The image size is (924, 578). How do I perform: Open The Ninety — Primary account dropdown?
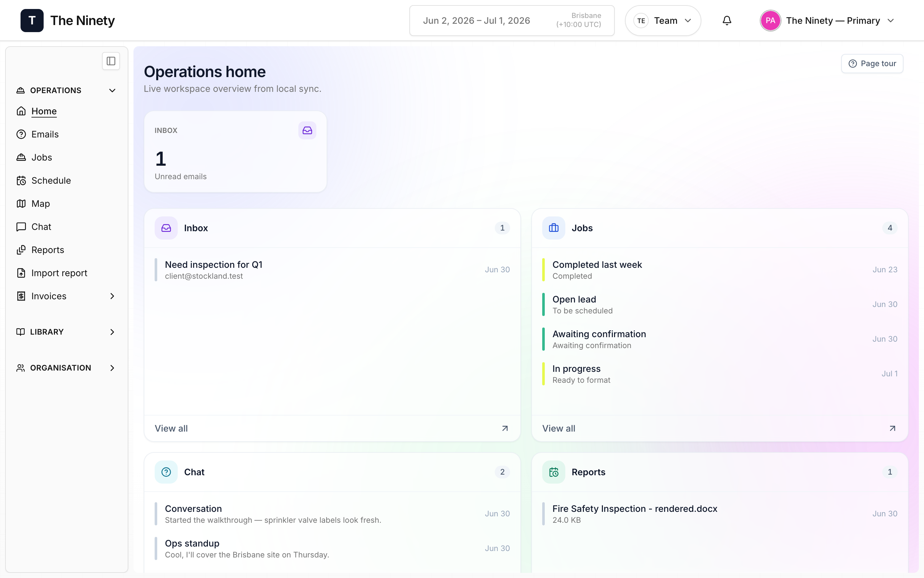pyautogui.click(x=828, y=21)
